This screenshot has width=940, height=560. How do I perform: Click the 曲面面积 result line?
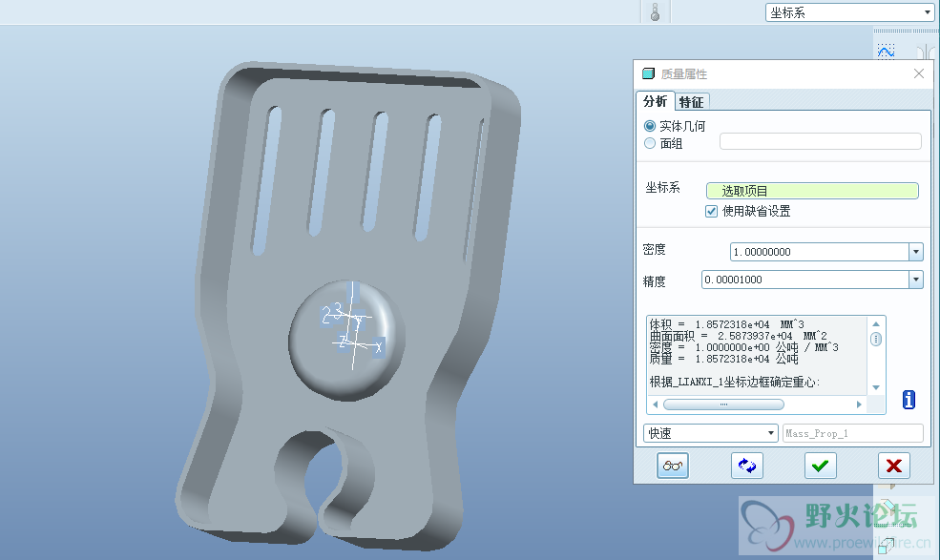point(739,336)
